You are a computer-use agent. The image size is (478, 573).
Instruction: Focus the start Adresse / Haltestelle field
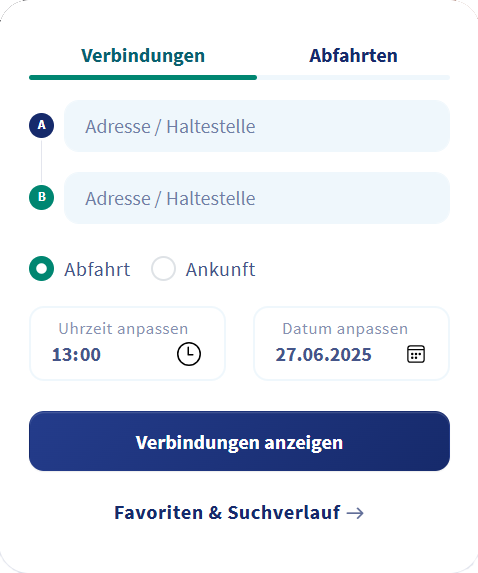[257, 126]
